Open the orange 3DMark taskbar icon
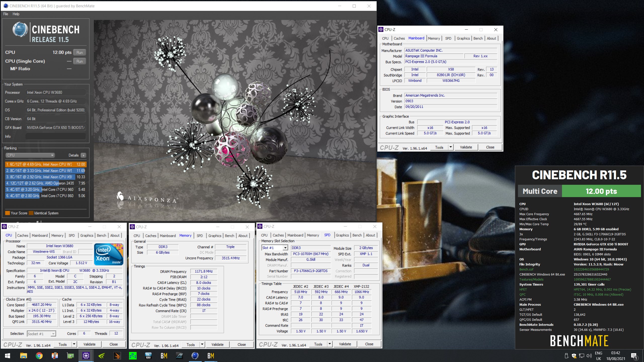644x362 pixels. [117, 356]
